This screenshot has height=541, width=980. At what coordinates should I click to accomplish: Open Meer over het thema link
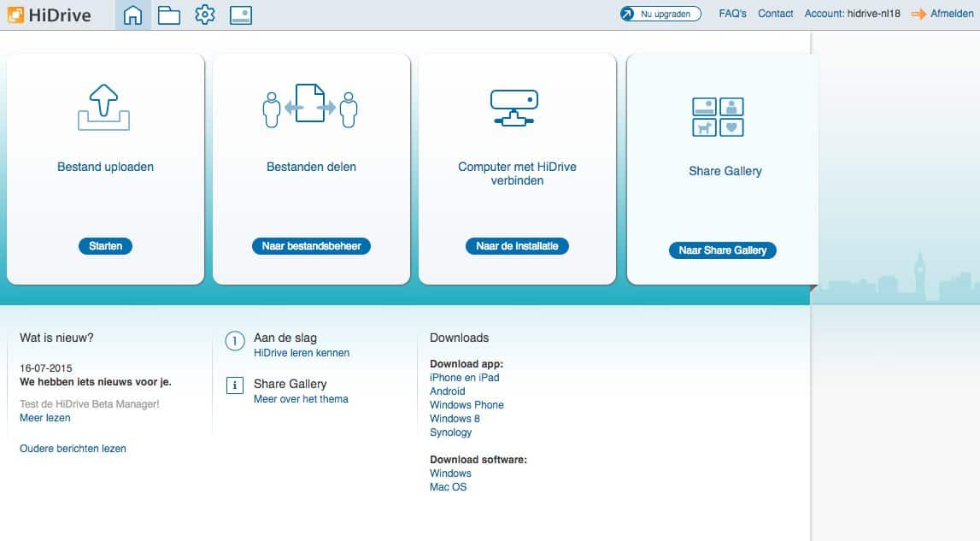[x=301, y=399]
